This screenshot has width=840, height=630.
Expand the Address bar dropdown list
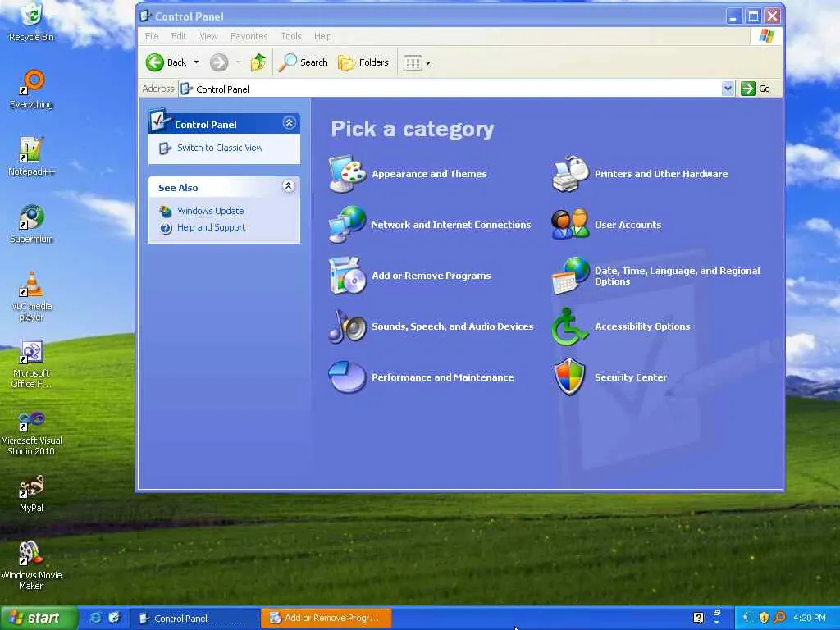click(x=728, y=89)
